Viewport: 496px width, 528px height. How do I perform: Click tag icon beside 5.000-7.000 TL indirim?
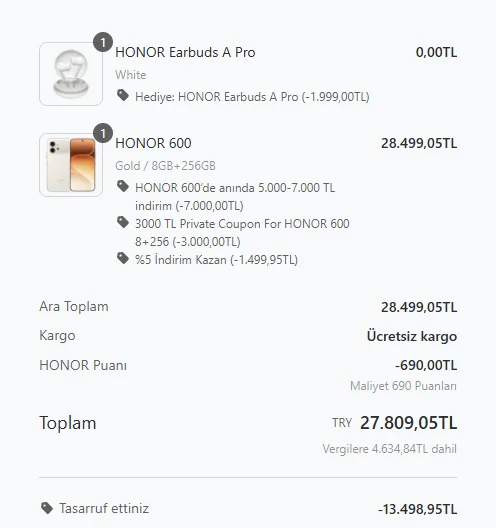pos(123,186)
